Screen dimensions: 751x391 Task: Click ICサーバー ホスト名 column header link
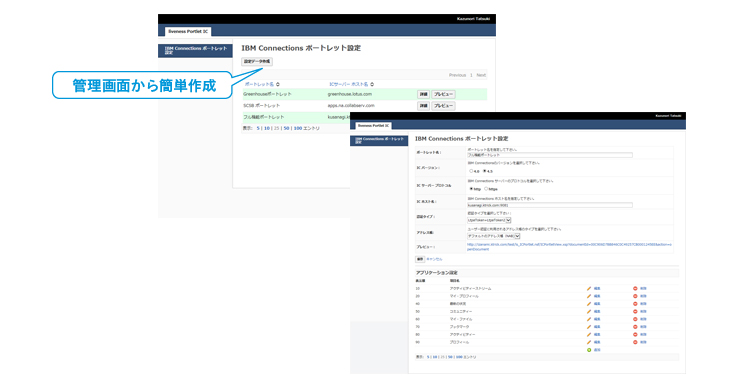(349, 84)
